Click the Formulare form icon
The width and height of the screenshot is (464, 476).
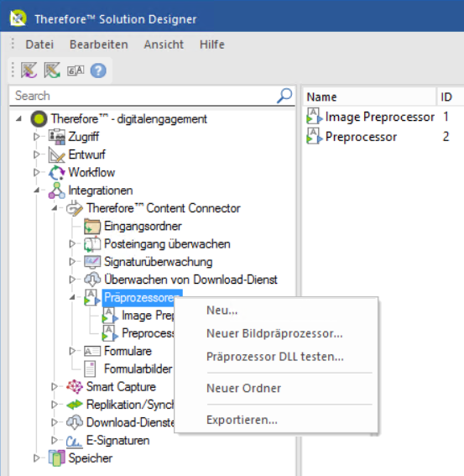coord(92,351)
